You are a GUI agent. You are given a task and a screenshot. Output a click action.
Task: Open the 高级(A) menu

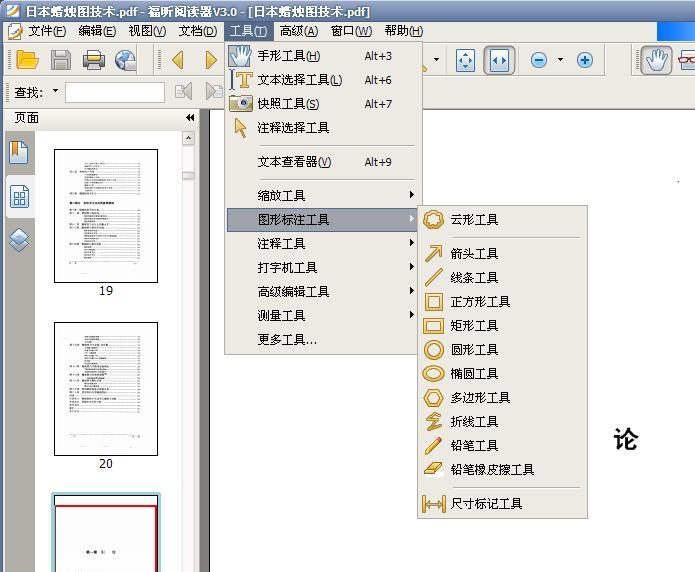tap(298, 31)
